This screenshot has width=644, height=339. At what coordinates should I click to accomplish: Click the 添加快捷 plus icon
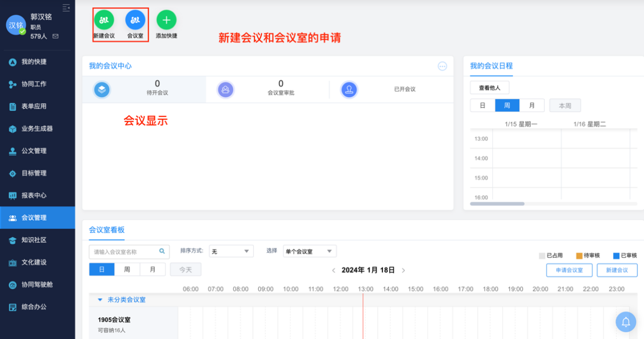pyautogui.click(x=166, y=20)
